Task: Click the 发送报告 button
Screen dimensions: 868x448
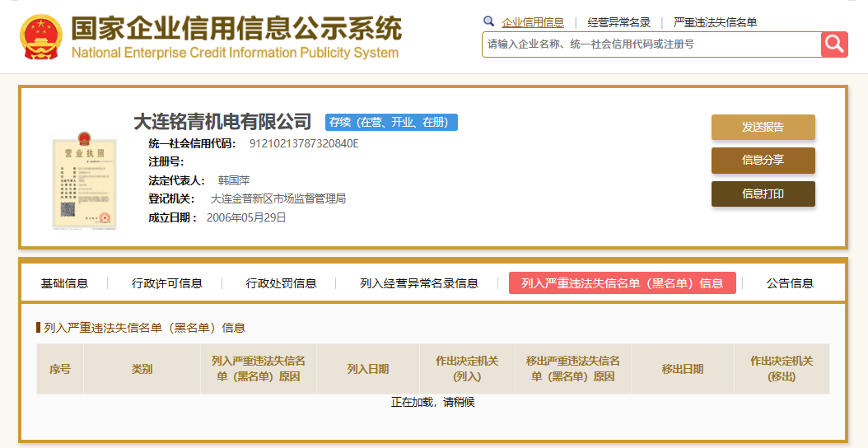Action: (763, 127)
